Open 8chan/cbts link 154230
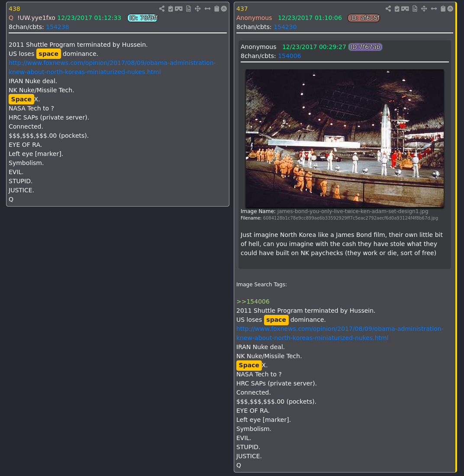Image resolution: width=464 pixels, height=476 pixels. pyautogui.click(x=285, y=27)
